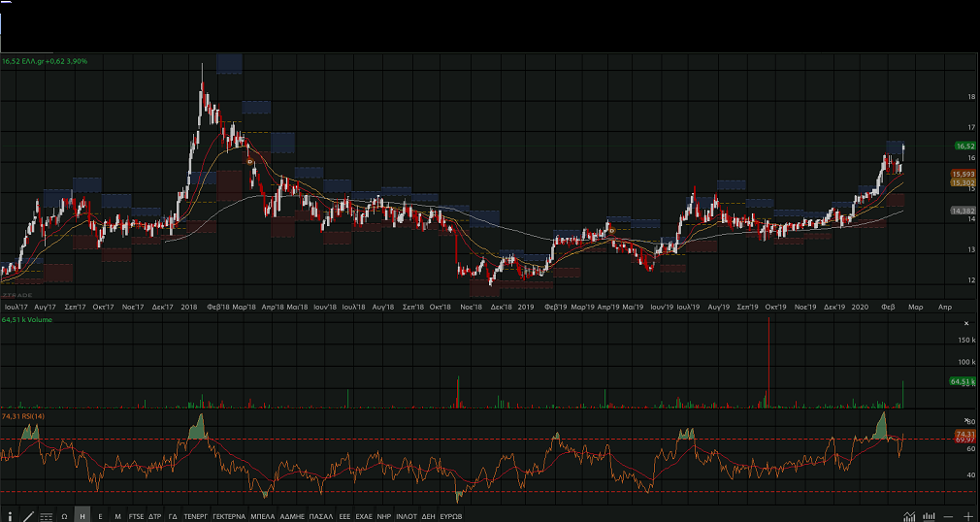Switch to the E weekly timeframe
Screen dimensions: 980x522
click(x=100, y=516)
